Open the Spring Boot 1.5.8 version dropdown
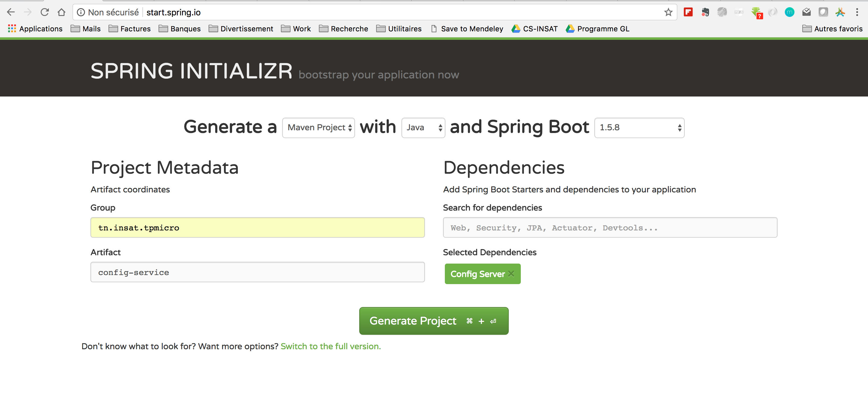The height and width of the screenshot is (418, 868). (639, 128)
